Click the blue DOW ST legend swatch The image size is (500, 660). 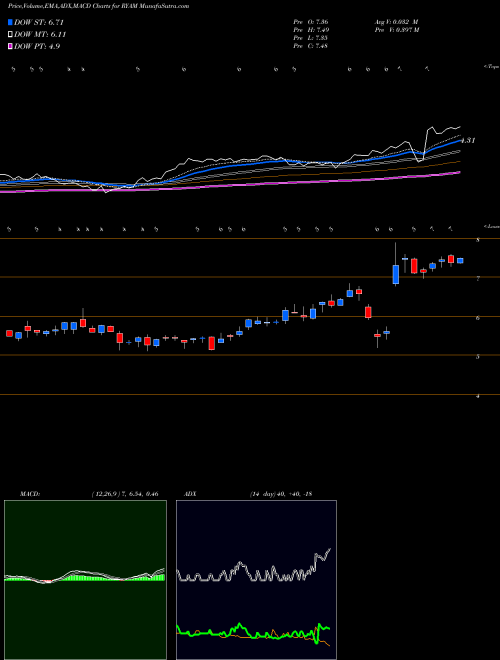pyautogui.click(x=11, y=22)
